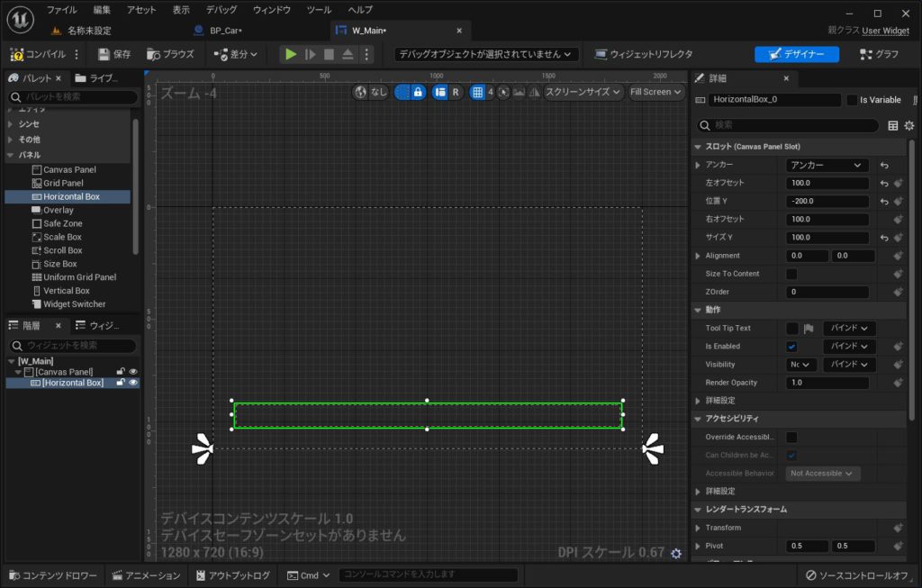
Task: Click the R render transform mode button
Action: tap(455, 92)
